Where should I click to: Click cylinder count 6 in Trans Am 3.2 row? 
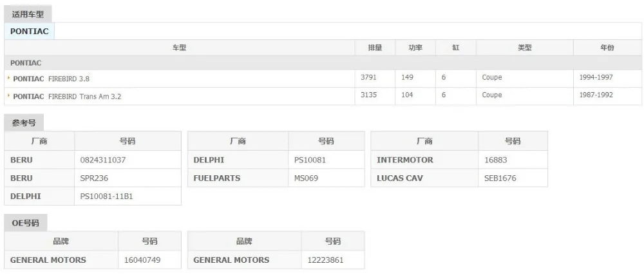click(444, 95)
